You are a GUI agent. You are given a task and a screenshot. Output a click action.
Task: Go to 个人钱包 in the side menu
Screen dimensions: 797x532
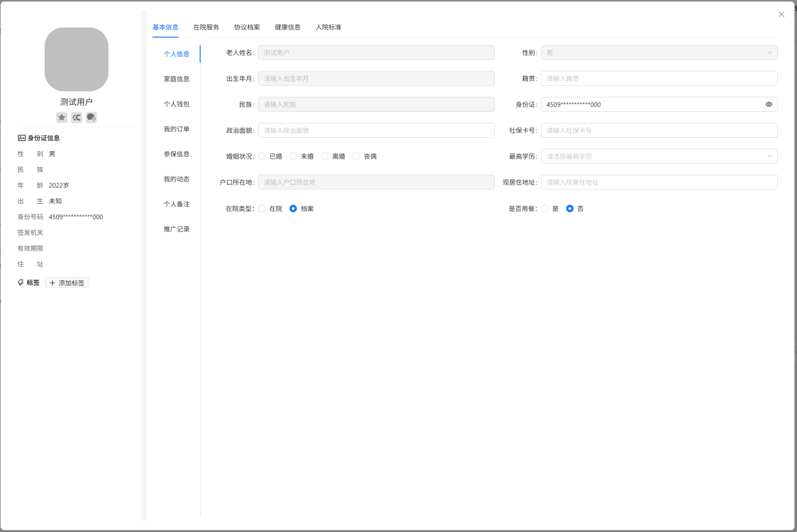click(177, 104)
